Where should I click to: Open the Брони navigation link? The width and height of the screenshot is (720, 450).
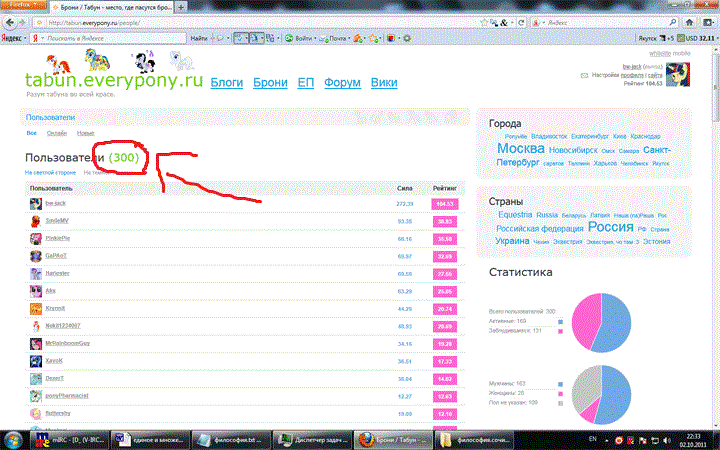click(x=270, y=83)
